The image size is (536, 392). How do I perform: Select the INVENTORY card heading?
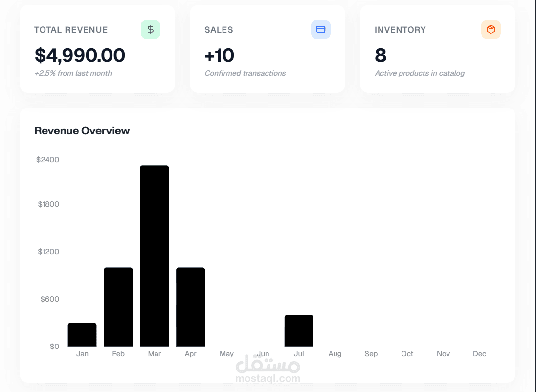401,30
